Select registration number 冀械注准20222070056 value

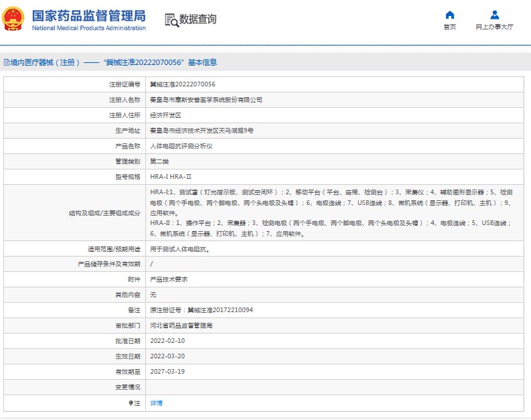coord(183,84)
